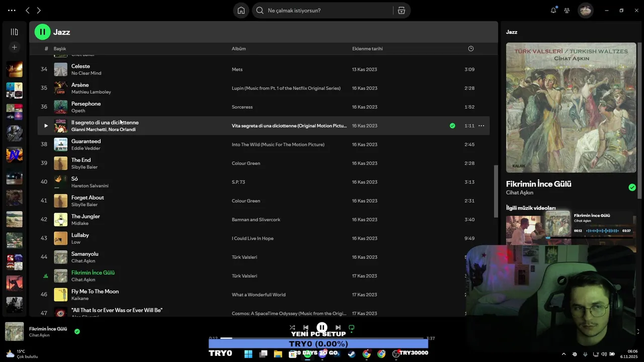
Task: Open the Spotify home page icon
Action: [241, 11]
